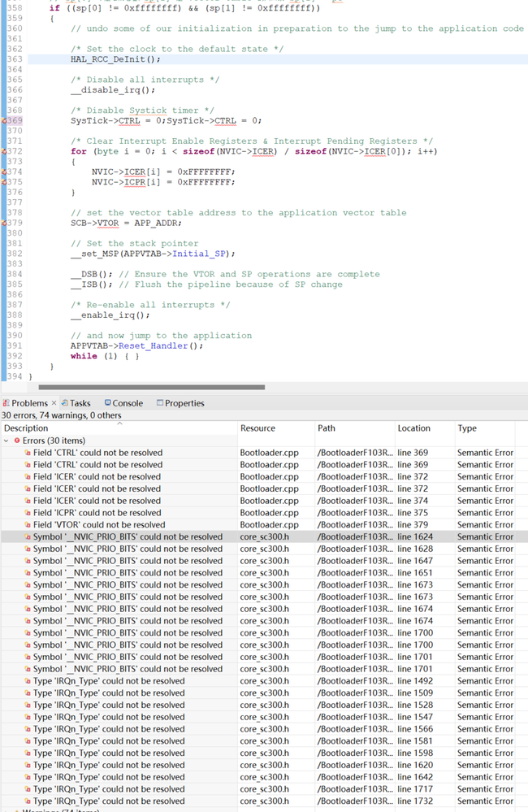
Task: Click the error marker beside line 372
Action: [4, 152]
